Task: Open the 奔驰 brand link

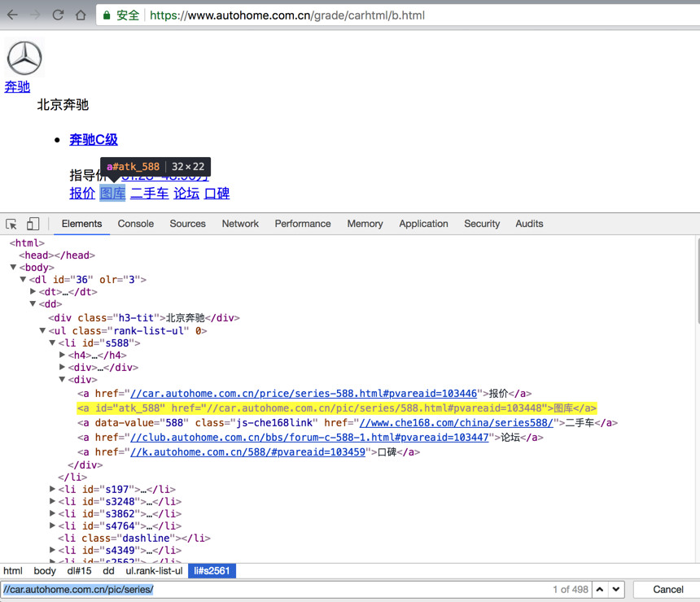Action: pyautogui.click(x=17, y=86)
